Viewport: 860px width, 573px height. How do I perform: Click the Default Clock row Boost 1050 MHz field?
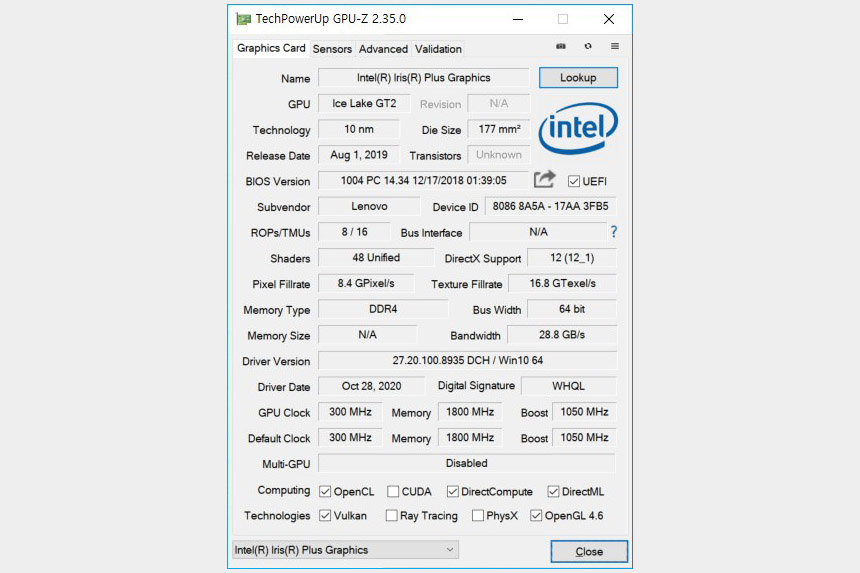coord(584,438)
